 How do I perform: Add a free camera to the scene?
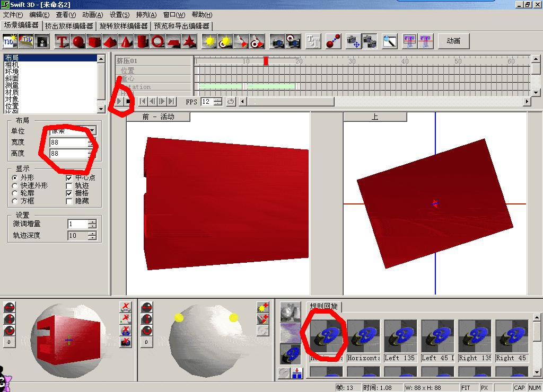(277, 41)
